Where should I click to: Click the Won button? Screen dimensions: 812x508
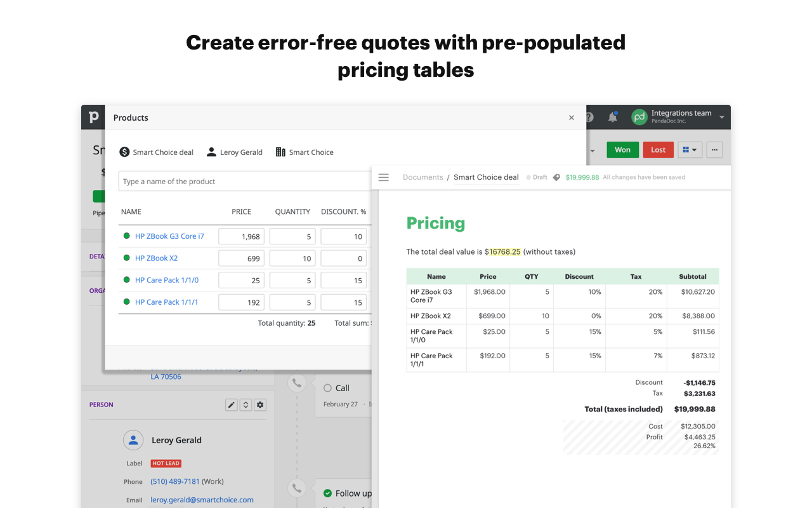point(622,150)
